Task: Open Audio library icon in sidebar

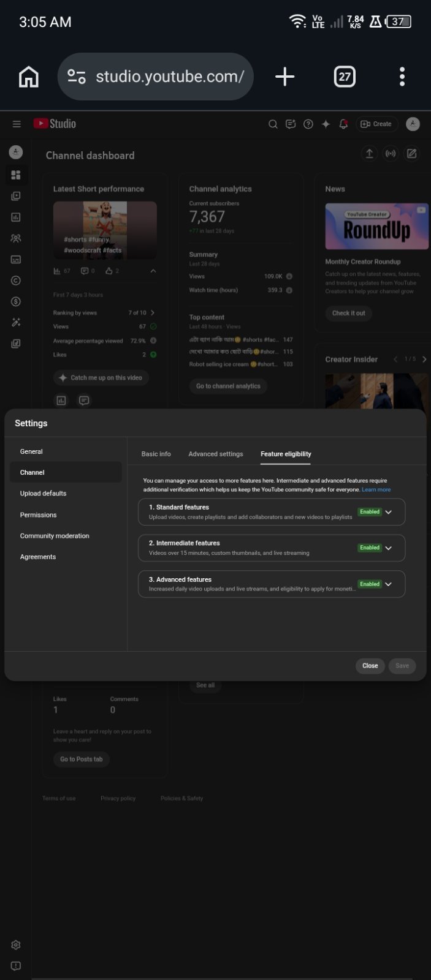Action: tap(16, 344)
